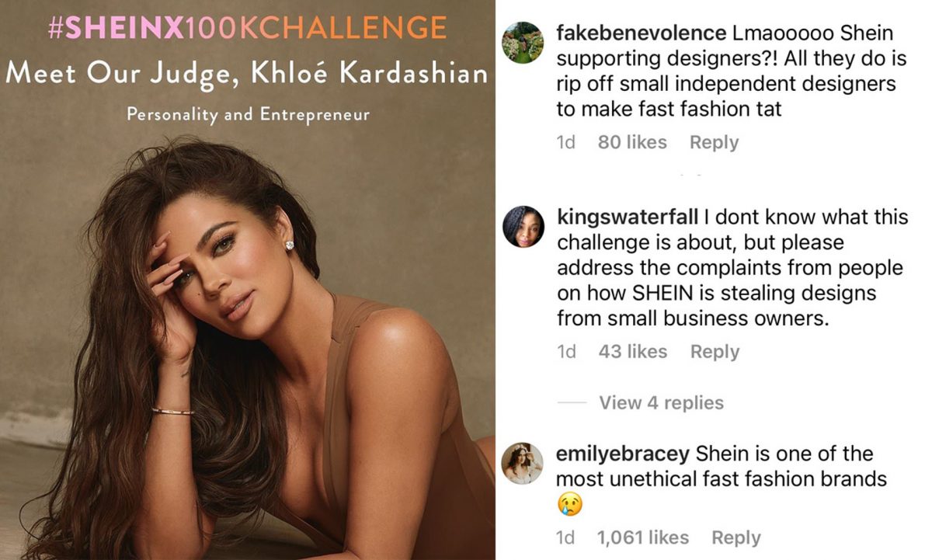Show the 80 likes list
Viewport: 932px width, 560px height.
coord(632,142)
